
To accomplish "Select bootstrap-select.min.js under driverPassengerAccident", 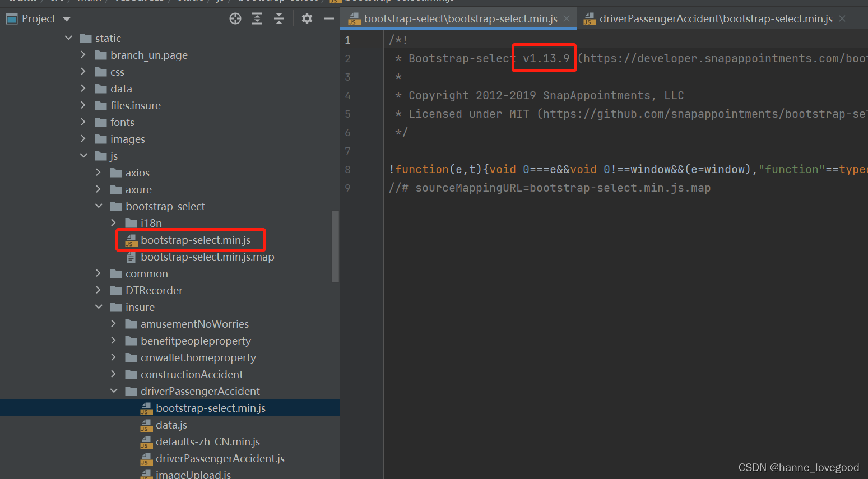I will pos(211,408).
